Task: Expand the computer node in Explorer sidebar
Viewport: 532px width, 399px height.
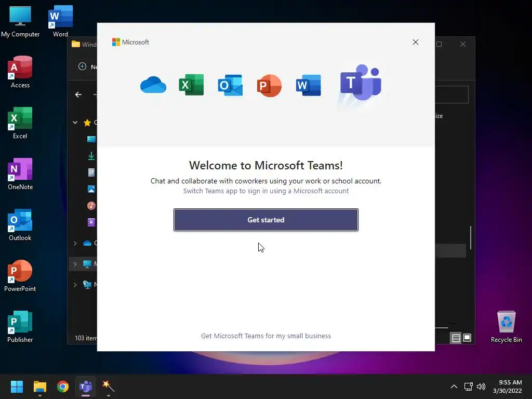Action: [75, 264]
